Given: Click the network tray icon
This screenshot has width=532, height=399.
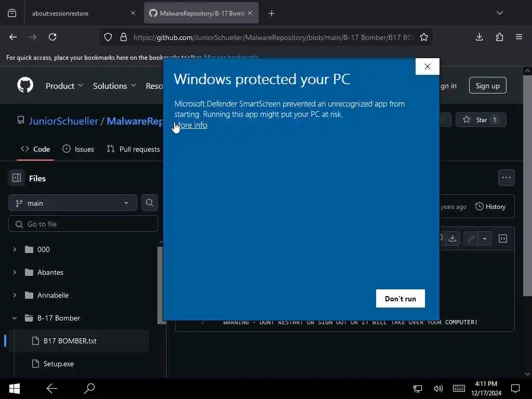Looking at the screenshot, I should (418, 389).
